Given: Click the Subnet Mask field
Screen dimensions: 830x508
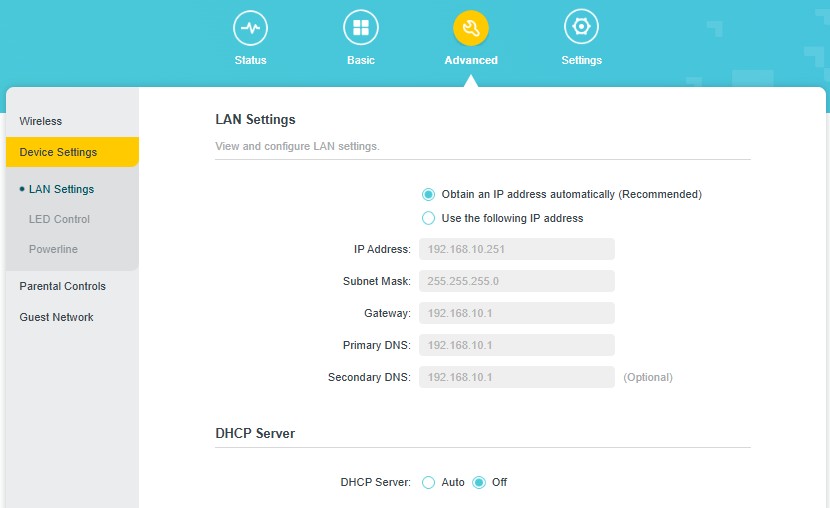Looking at the screenshot, I should click(x=517, y=281).
